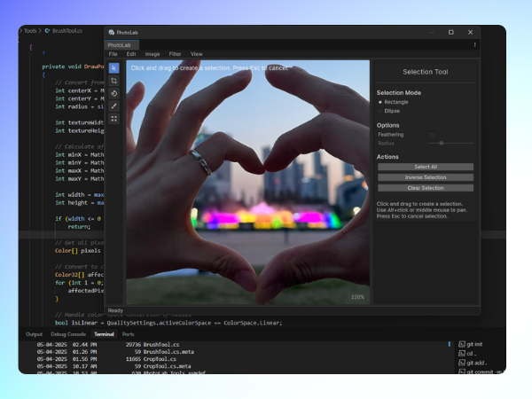Click the C# file icon beside BrushTool.cs
The width and height of the screenshot is (532, 399).
pos(47,30)
